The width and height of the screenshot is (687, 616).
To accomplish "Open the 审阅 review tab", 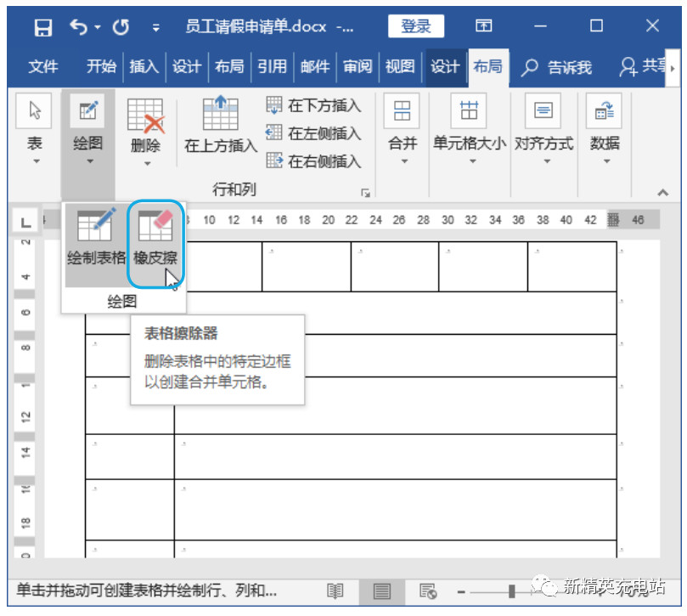I will 357,66.
